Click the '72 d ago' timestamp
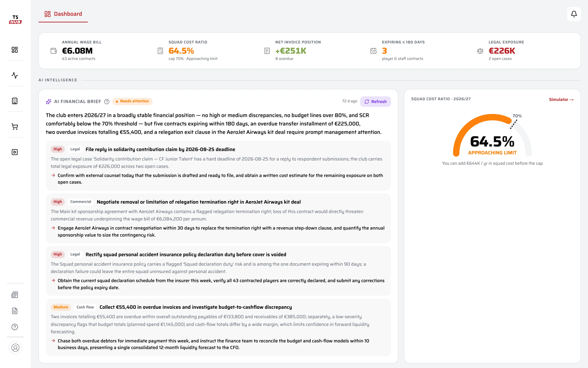 tap(349, 101)
